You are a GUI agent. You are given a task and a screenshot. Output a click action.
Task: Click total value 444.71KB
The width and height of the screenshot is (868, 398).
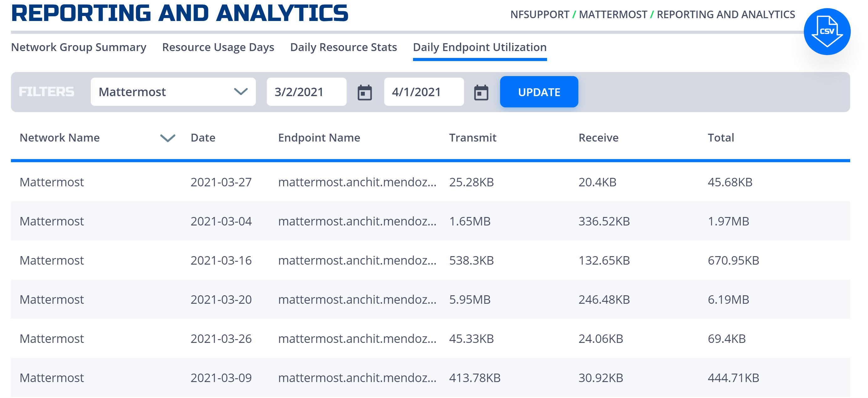point(733,377)
